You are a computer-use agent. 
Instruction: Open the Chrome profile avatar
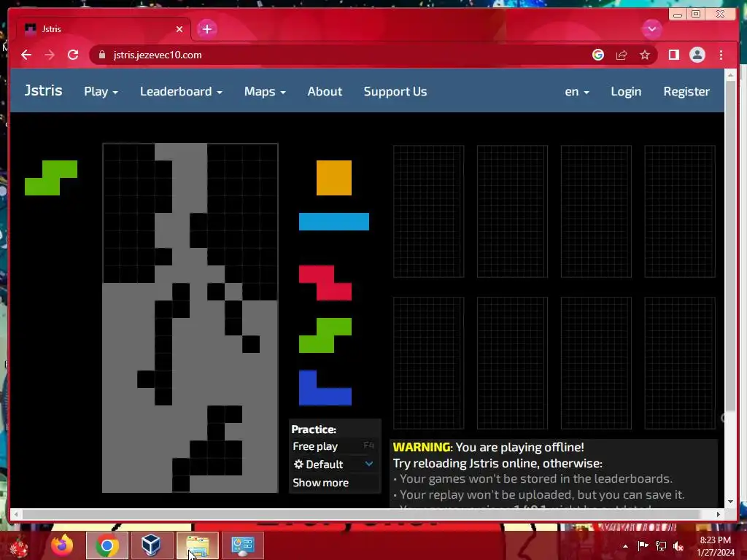697,55
